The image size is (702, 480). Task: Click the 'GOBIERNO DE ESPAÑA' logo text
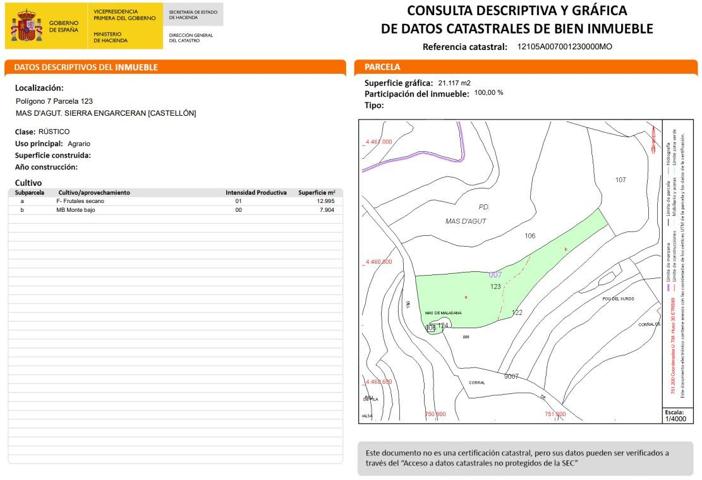pos(63,26)
